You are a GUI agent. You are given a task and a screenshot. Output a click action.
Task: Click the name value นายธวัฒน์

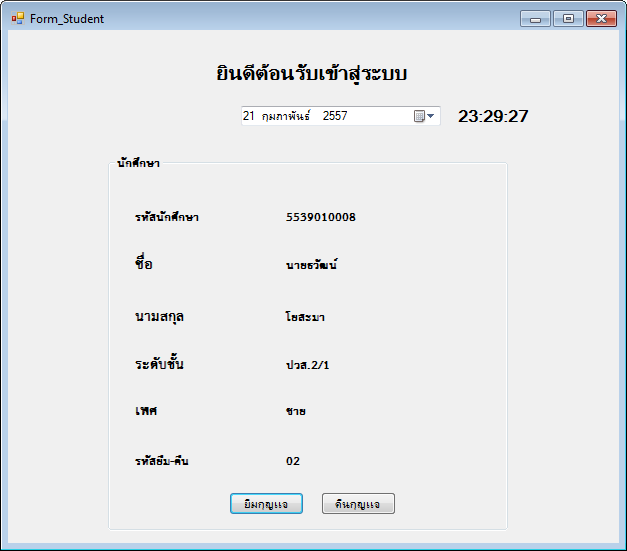pyautogui.click(x=312, y=264)
